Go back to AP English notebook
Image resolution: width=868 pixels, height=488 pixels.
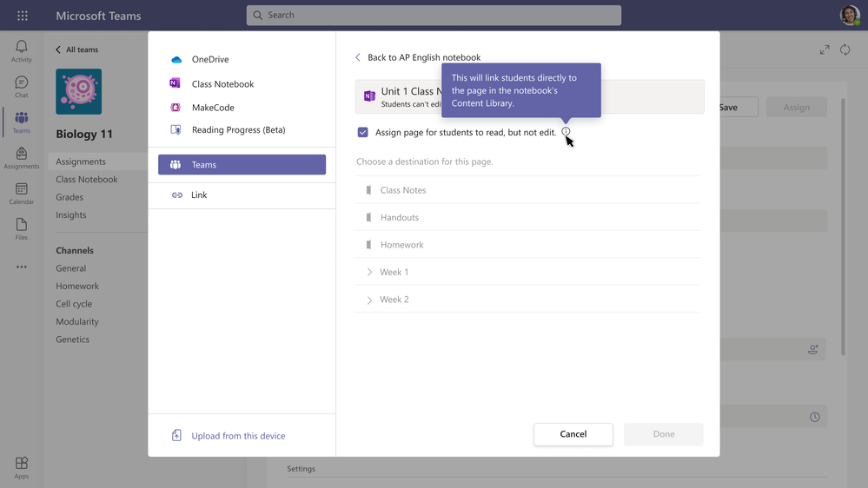(x=418, y=57)
